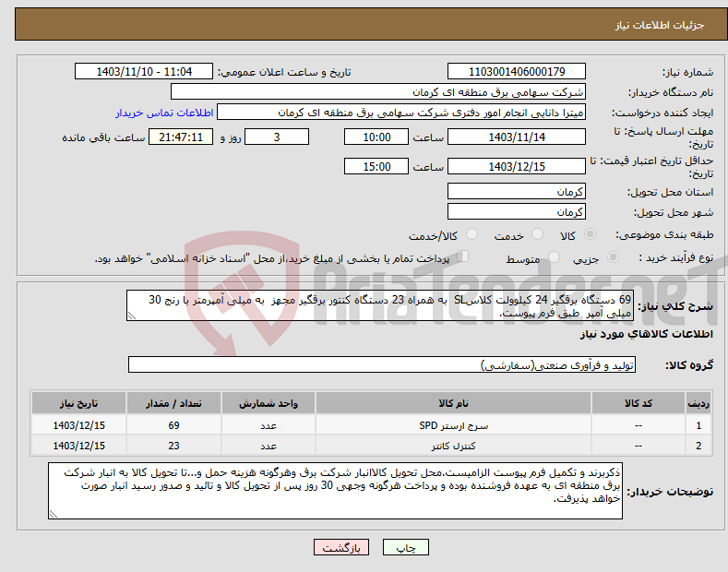Click the request creator field میترا دانایی

[401, 113]
